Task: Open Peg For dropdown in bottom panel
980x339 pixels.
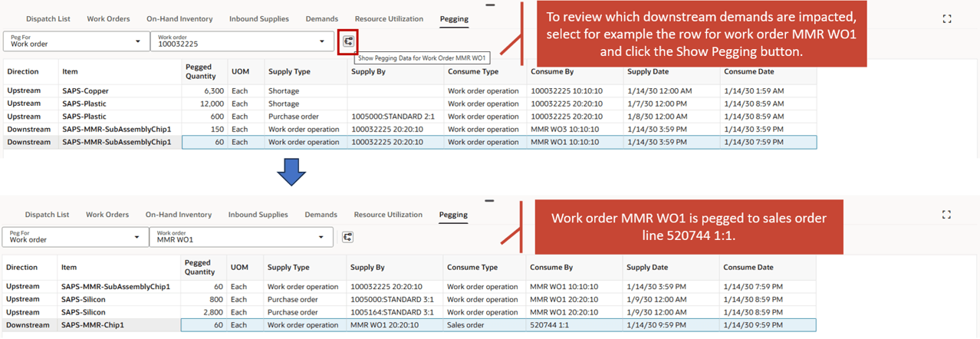Action: [x=74, y=237]
